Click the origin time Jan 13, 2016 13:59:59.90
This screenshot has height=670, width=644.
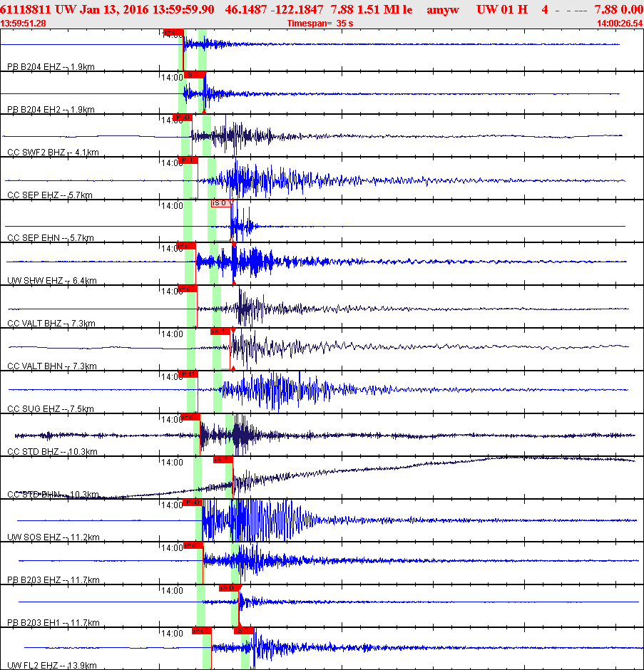click(x=147, y=9)
